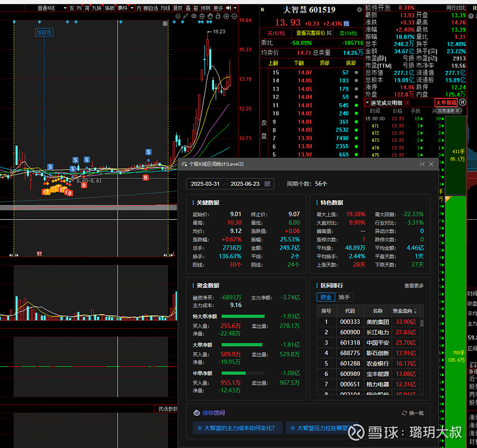Toggle the 叠 overlay button
The width and height of the screenshot is (477, 448).
tap(188, 8)
